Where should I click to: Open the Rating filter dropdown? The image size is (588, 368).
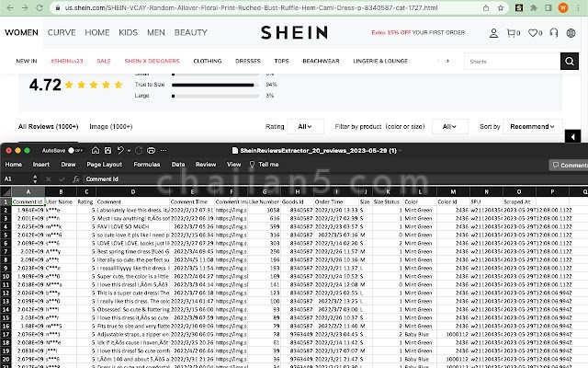pos(305,127)
